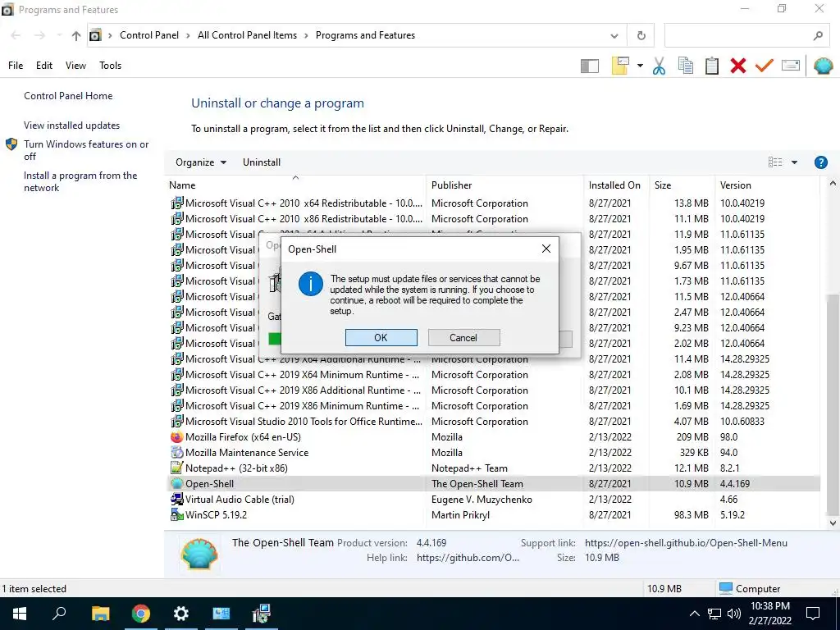The width and height of the screenshot is (840, 630).
Task: Click the Paste clipboard icon in toolbar
Action: (x=711, y=66)
